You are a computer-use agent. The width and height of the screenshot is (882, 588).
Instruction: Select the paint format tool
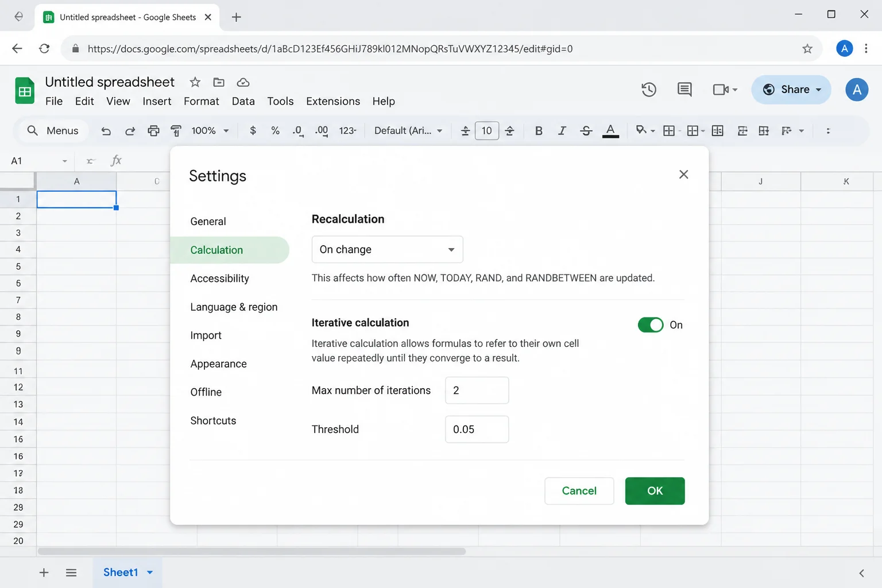176,131
